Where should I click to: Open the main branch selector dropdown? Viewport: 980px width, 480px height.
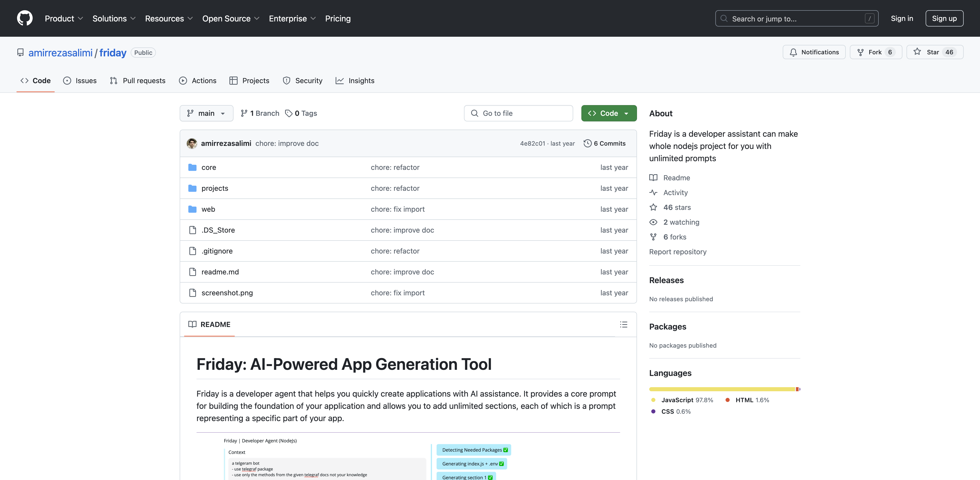click(x=206, y=113)
